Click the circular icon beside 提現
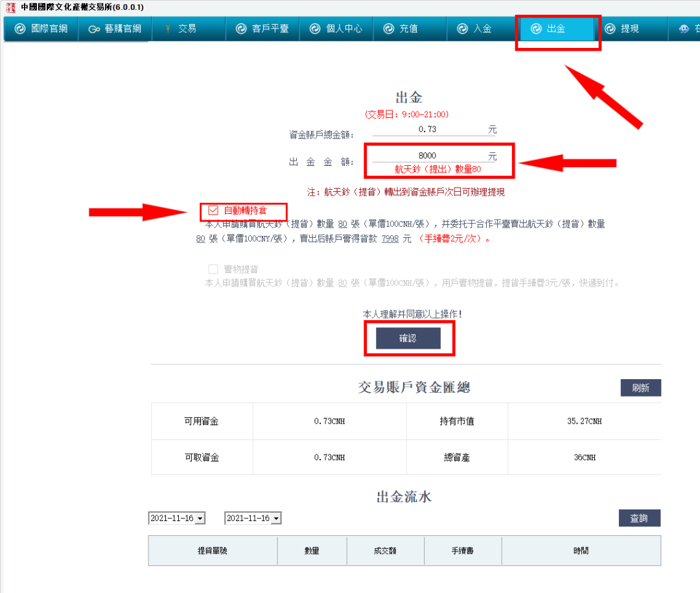 click(610, 29)
